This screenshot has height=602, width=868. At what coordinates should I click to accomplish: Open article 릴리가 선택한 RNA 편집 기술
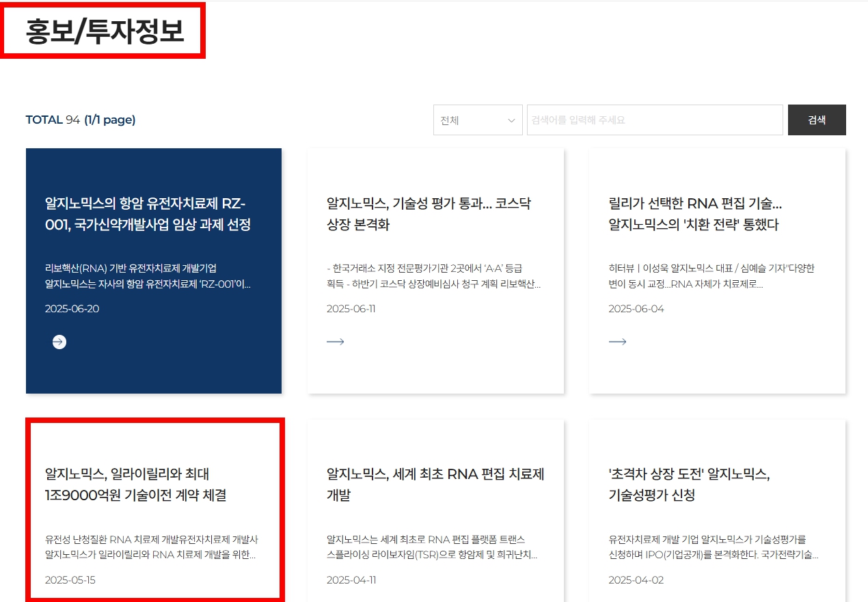695,214
